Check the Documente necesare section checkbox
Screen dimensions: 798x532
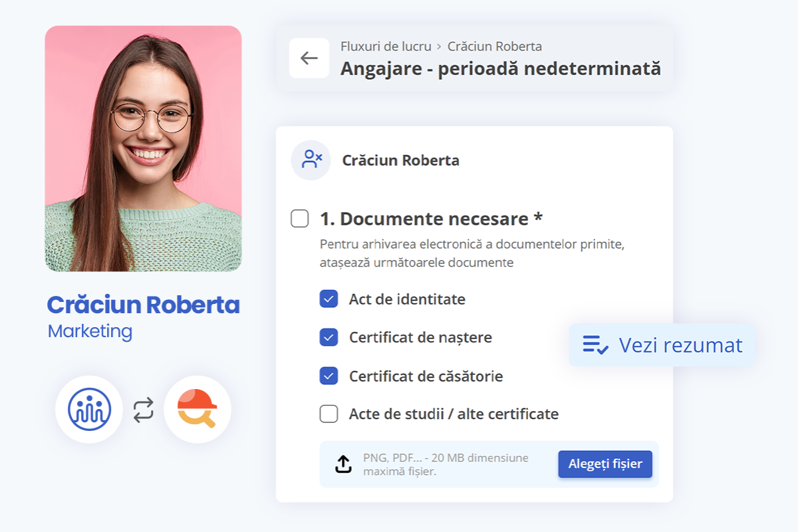300,218
